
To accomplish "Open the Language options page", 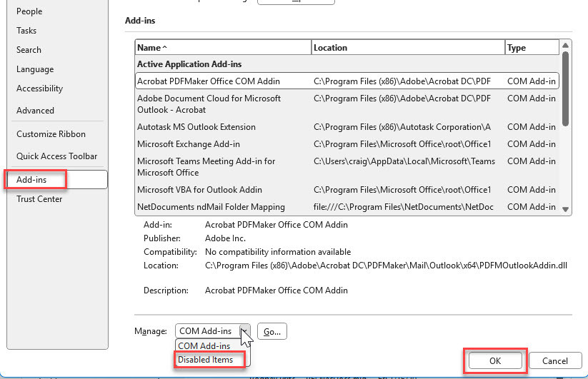I will (x=35, y=69).
